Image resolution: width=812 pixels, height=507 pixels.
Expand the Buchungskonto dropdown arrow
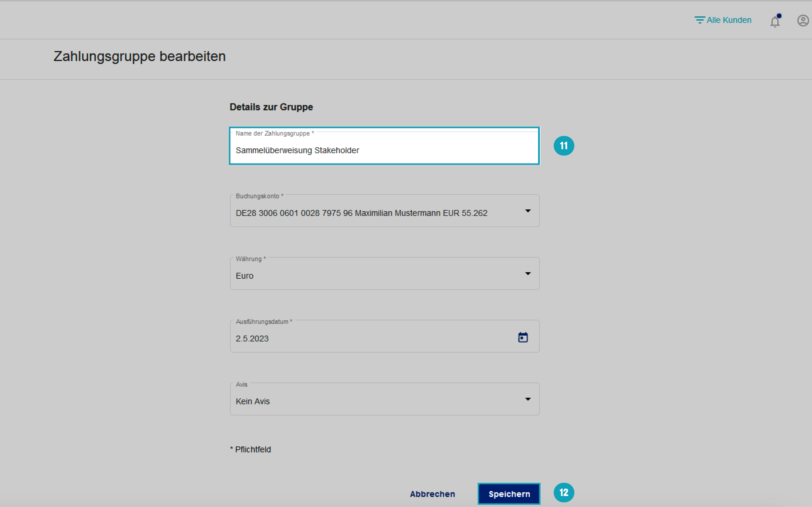coord(528,211)
